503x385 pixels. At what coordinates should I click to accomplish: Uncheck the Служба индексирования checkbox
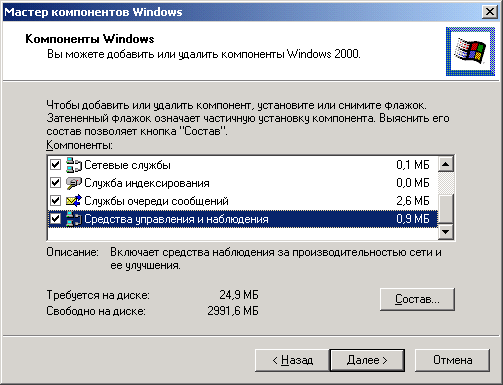(55, 183)
